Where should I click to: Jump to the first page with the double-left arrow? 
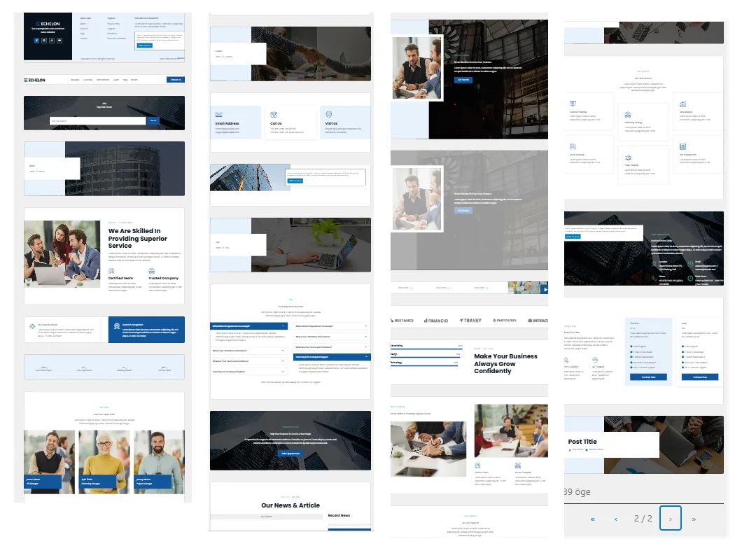tap(593, 519)
